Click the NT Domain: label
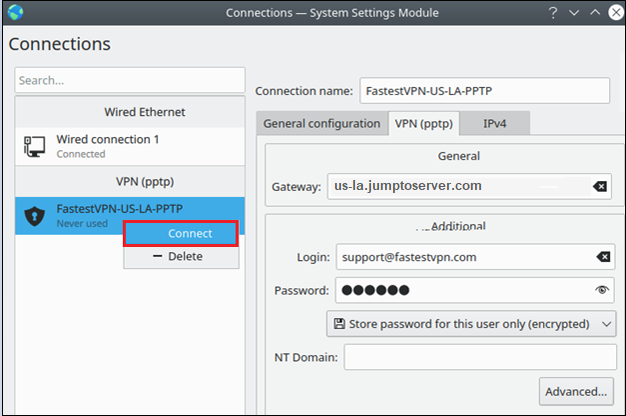Image resolution: width=626 pixels, height=416 pixels. click(306, 357)
